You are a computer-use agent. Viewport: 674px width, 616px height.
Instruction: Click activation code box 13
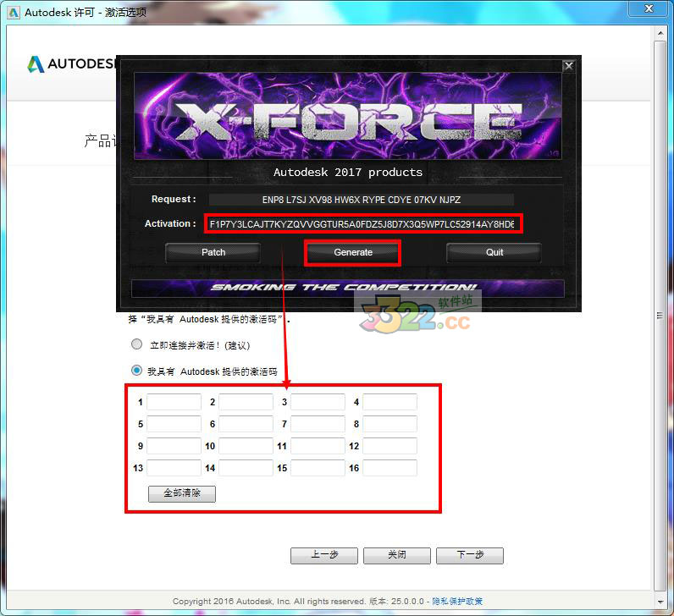(x=174, y=468)
